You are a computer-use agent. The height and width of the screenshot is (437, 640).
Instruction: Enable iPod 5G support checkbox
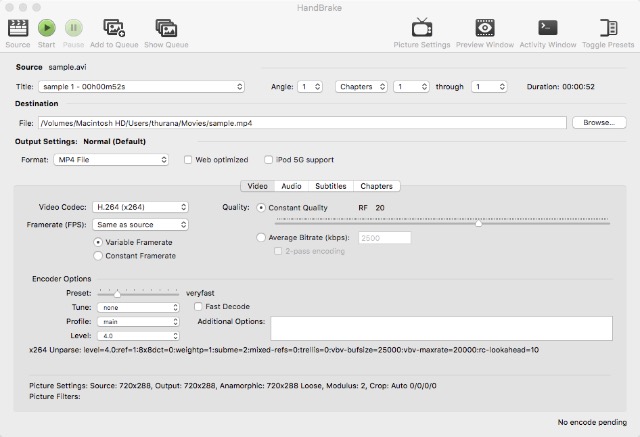pos(268,159)
